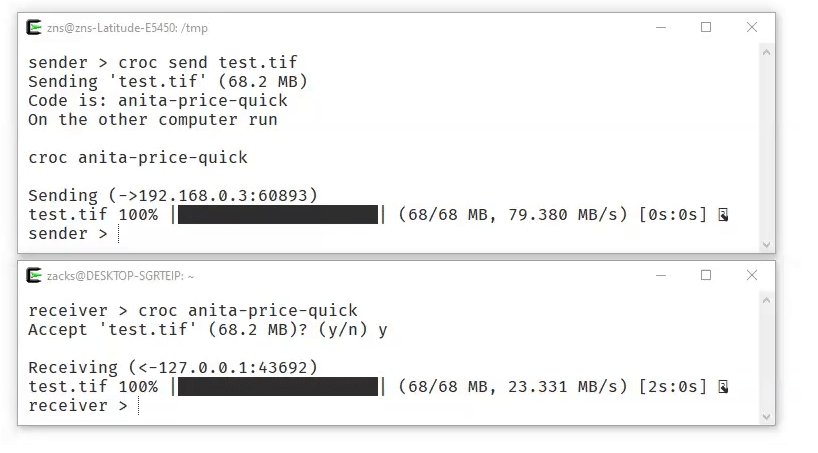
Task: Minimize the sender terminal window
Action: (x=661, y=27)
